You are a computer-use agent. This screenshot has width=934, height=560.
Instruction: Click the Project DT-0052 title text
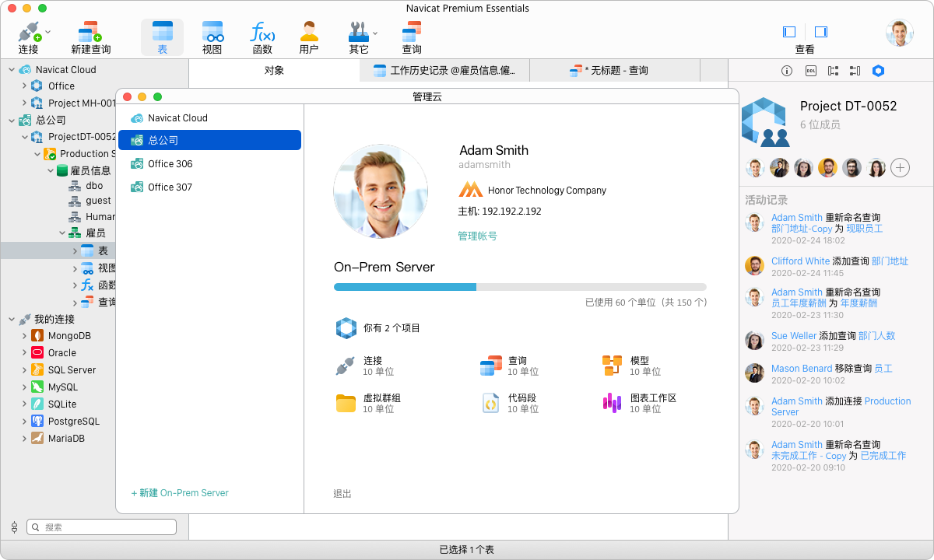click(x=848, y=107)
